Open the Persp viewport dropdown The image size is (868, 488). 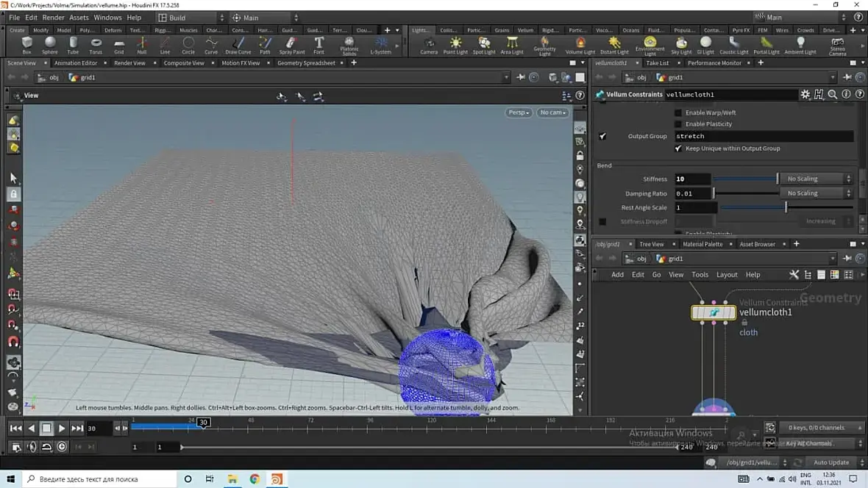coord(519,112)
